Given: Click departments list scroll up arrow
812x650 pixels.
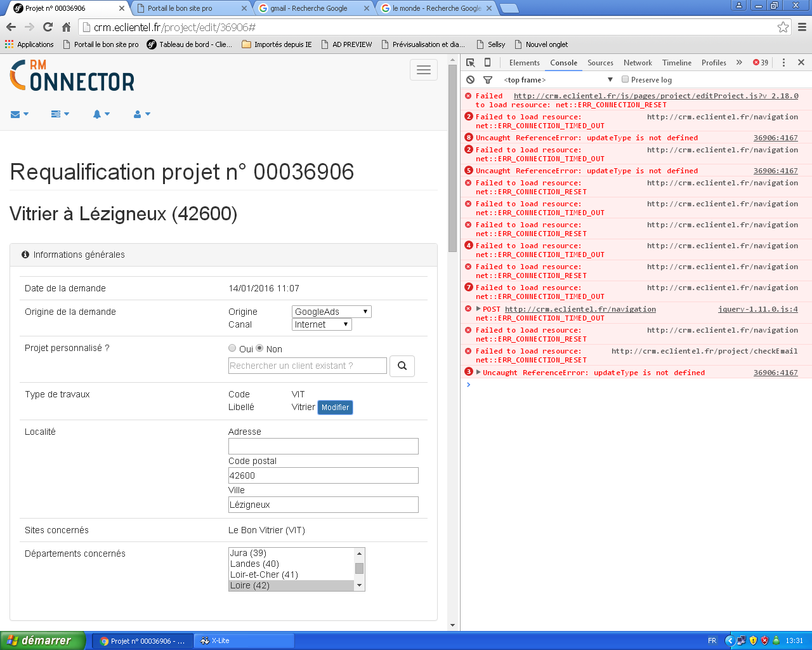Looking at the screenshot, I should coord(359,554).
